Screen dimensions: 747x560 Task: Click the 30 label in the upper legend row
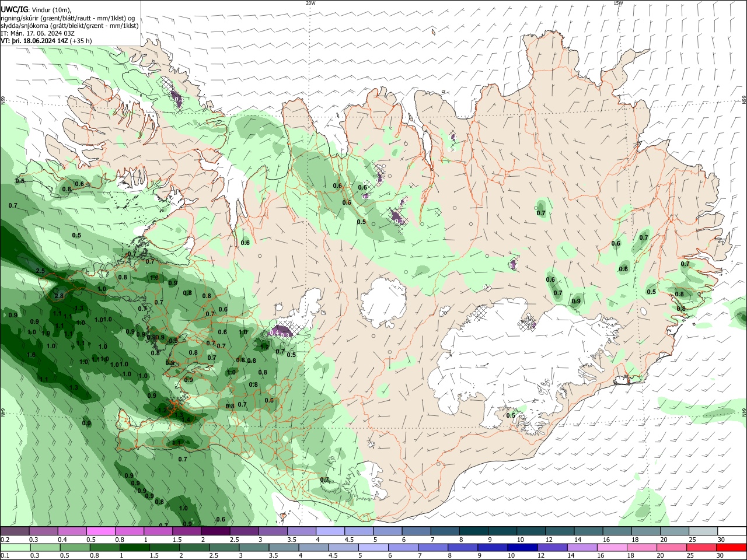tap(722, 540)
